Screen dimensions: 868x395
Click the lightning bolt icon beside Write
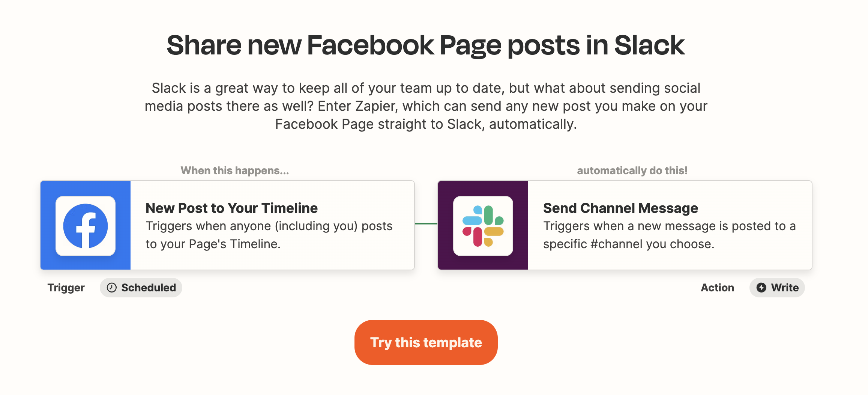coord(761,288)
